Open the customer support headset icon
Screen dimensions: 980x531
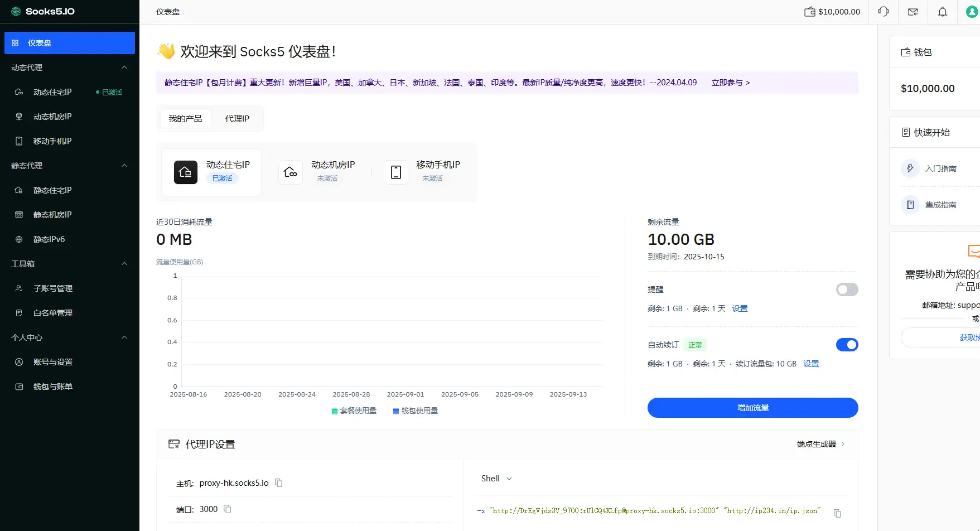coord(884,12)
